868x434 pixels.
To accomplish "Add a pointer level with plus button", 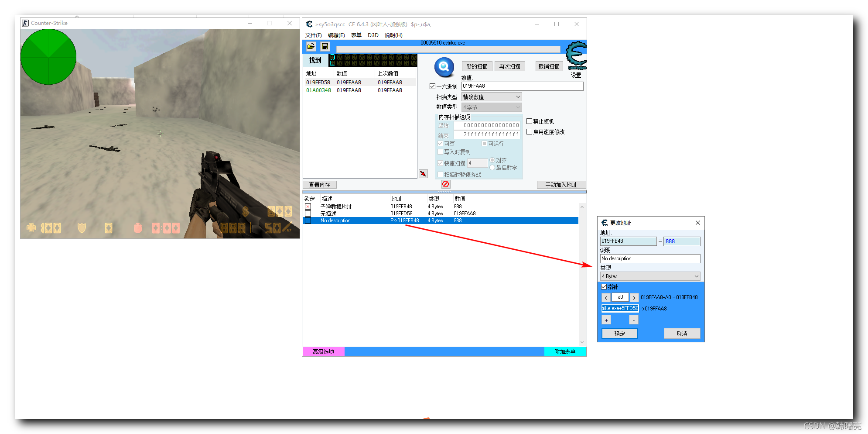I will pyautogui.click(x=606, y=320).
